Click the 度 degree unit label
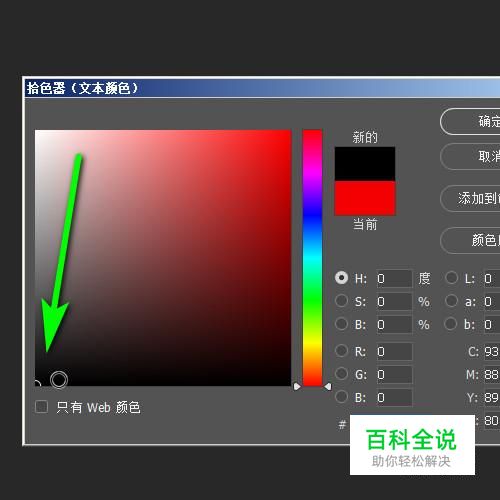 (x=424, y=278)
